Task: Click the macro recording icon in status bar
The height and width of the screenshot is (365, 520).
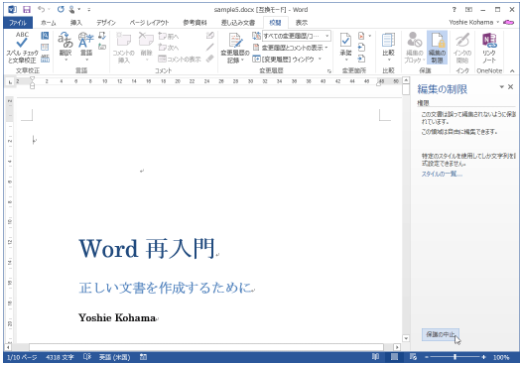Action: [143, 357]
